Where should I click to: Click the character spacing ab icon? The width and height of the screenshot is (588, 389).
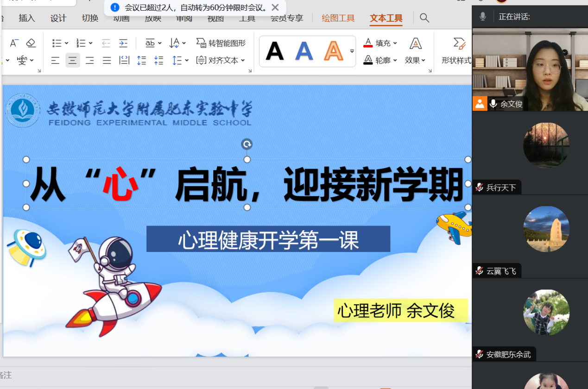pyautogui.click(x=150, y=43)
